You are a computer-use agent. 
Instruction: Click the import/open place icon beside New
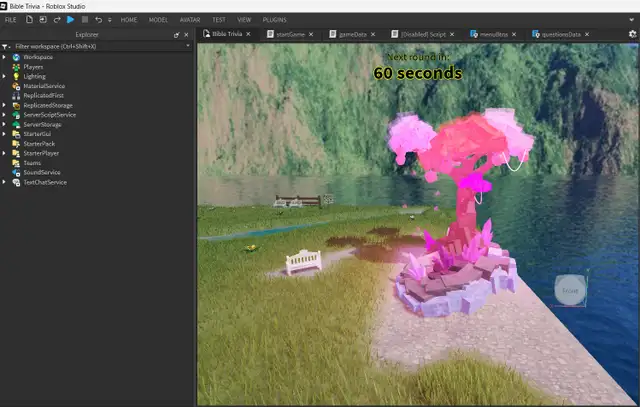click(43, 20)
